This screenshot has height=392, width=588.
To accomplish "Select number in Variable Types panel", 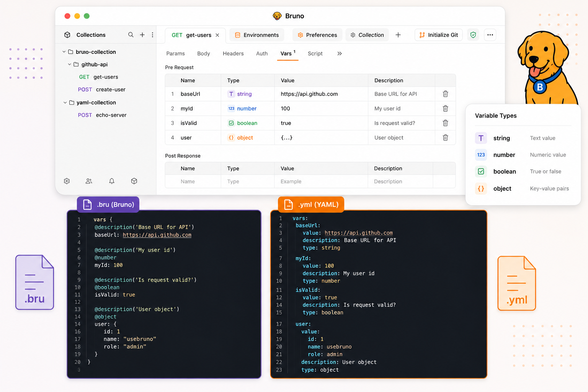I will pyautogui.click(x=523, y=155).
